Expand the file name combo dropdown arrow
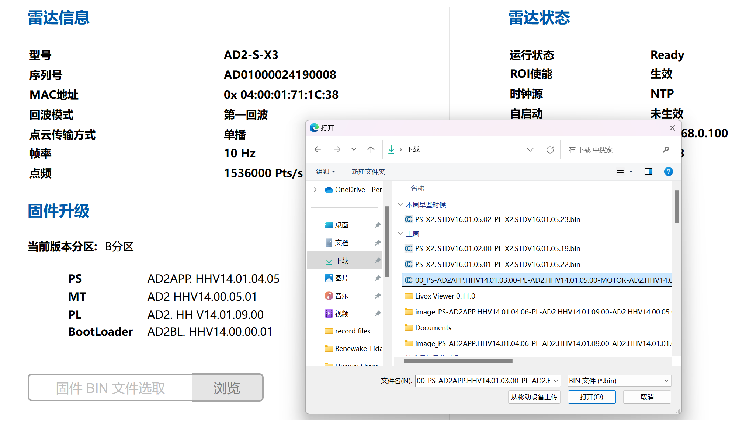This screenshot has width=748, height=437. point(556,381)
